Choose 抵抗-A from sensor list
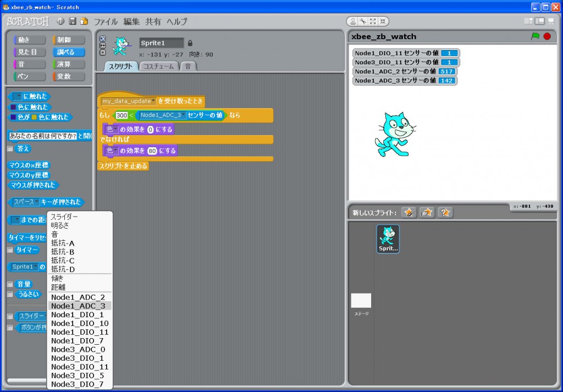This screenshot has height=392, width=563. click(x=79, y=243)
